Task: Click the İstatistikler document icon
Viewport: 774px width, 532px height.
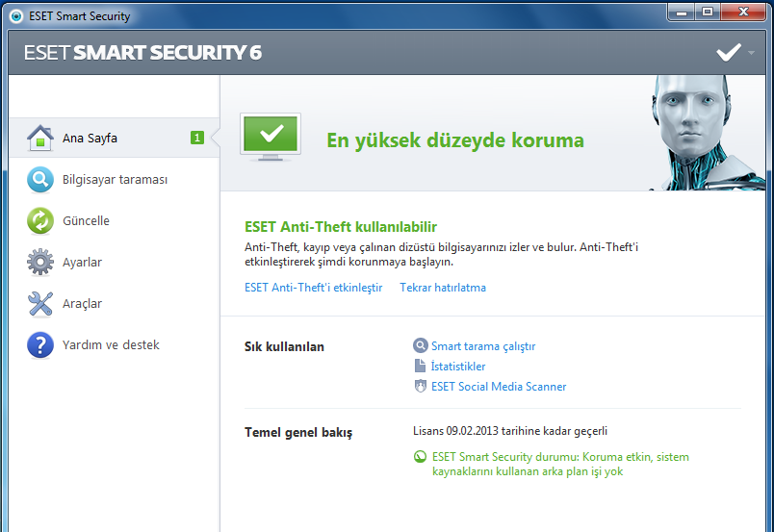Action: (420, 366)
